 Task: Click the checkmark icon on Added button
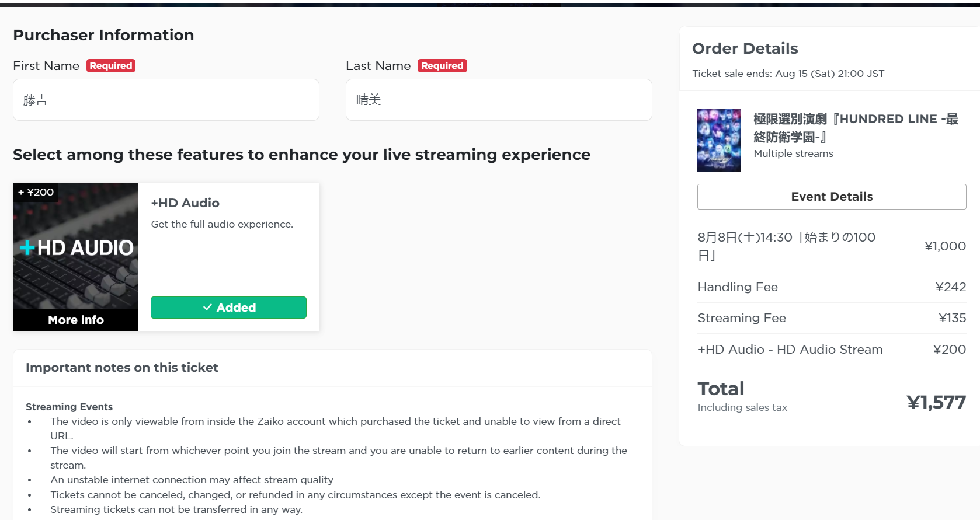(x=207, y=308)
